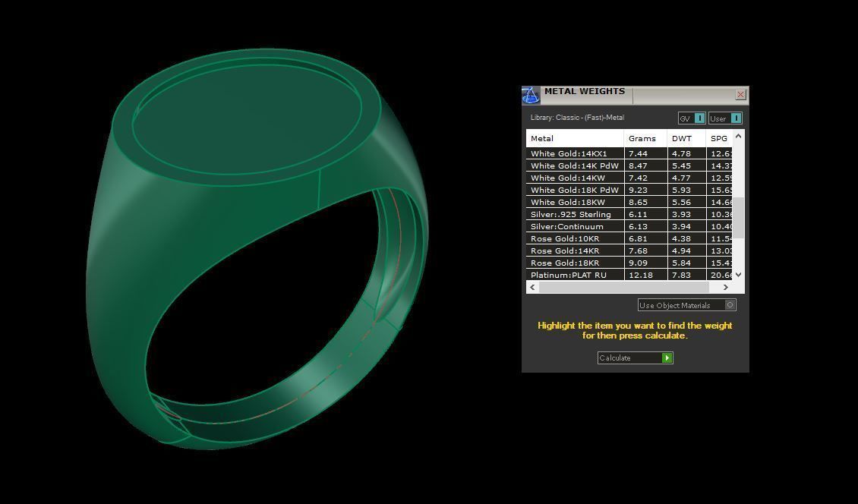Click the Metal Weights flask logo icon

pyautogui.click(x=530, y=95)
